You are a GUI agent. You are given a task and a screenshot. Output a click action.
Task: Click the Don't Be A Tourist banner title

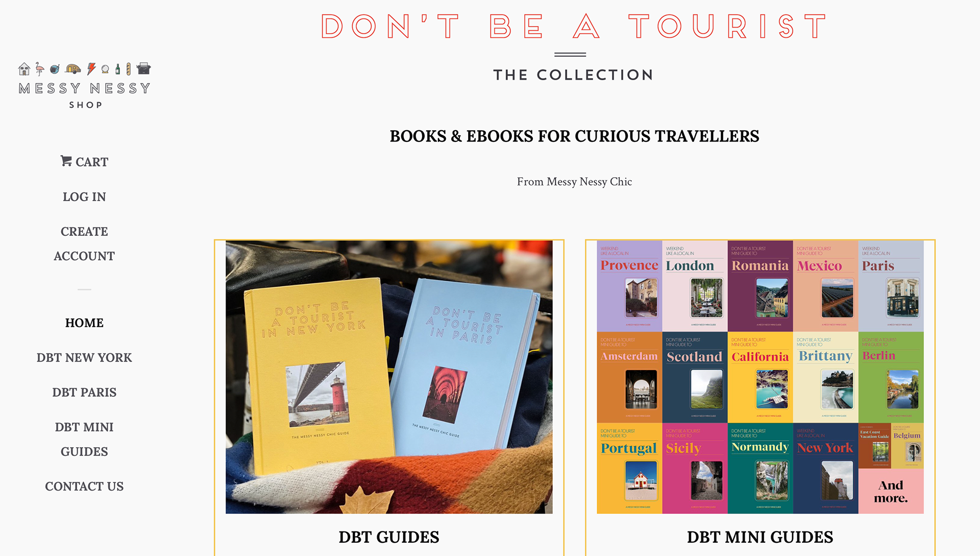pyautogui.click(x=574, y=27)
